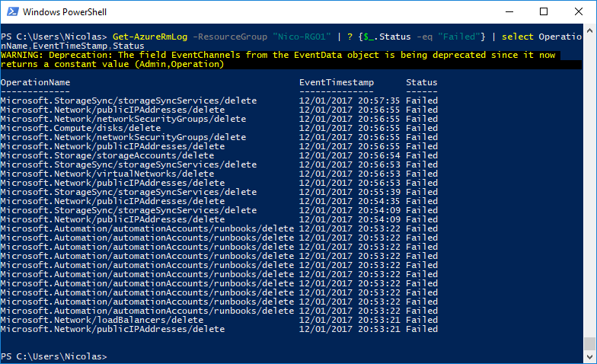The height and width of the screenshot is (364, 597).
Task: Click the scrollbar up arrow
Action: tap(589, 30)
